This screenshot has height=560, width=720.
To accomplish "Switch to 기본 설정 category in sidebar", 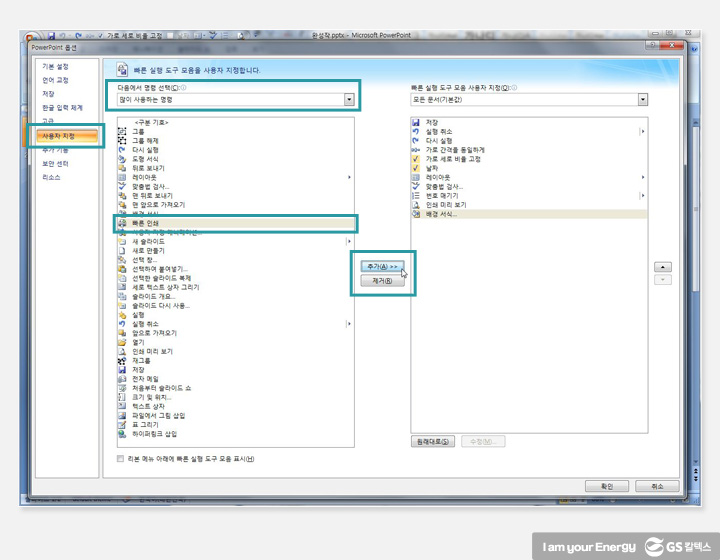I will pyautogui.click(x=56, y=67).
